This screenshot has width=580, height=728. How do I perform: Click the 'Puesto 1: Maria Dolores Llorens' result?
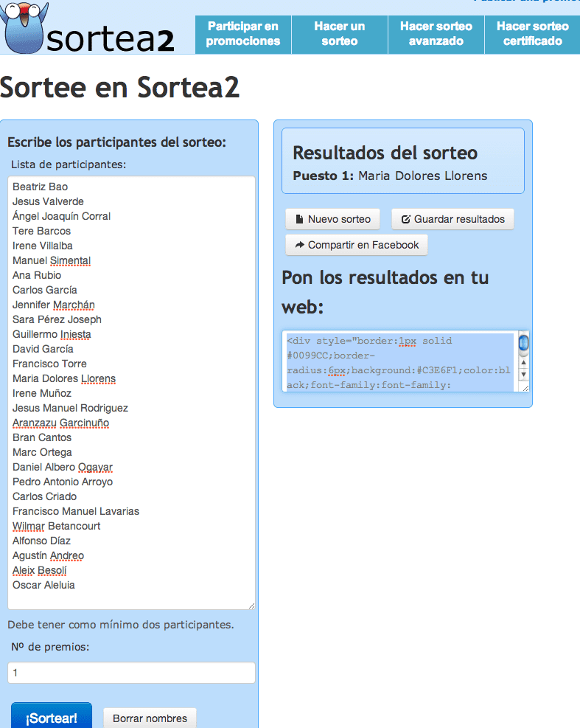point(390,176)
